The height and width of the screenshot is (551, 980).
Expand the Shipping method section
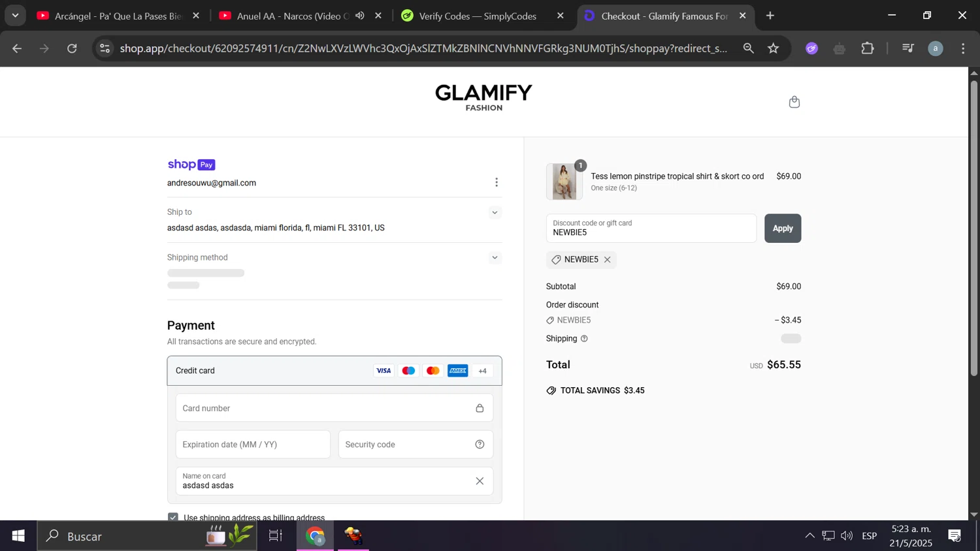click(x=495, y=258)
